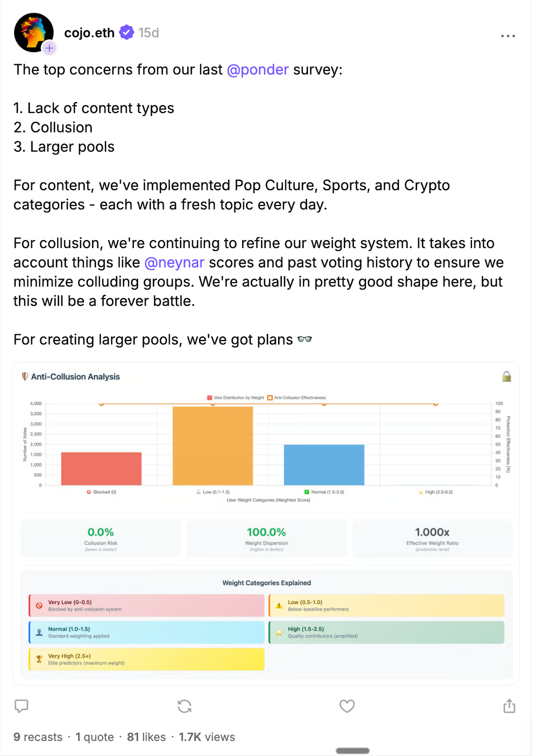The width and height of the screenshot is (533, 756).
Task: Like the post with the heart icon
Action: pos(347,706)
